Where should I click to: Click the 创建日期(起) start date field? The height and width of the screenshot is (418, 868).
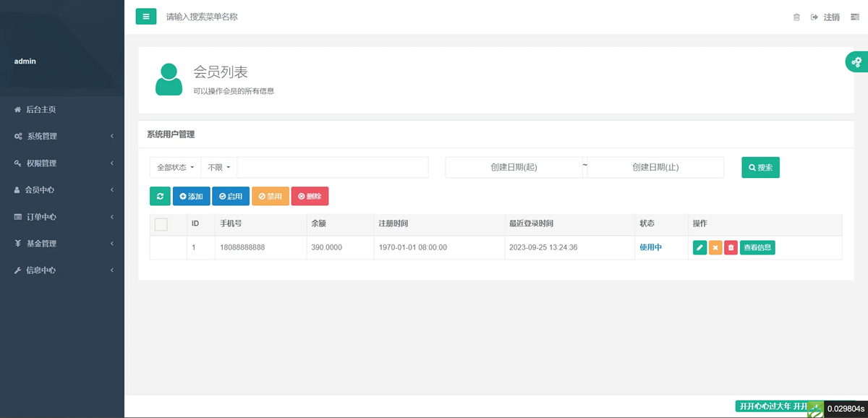(x=514, y=167)
